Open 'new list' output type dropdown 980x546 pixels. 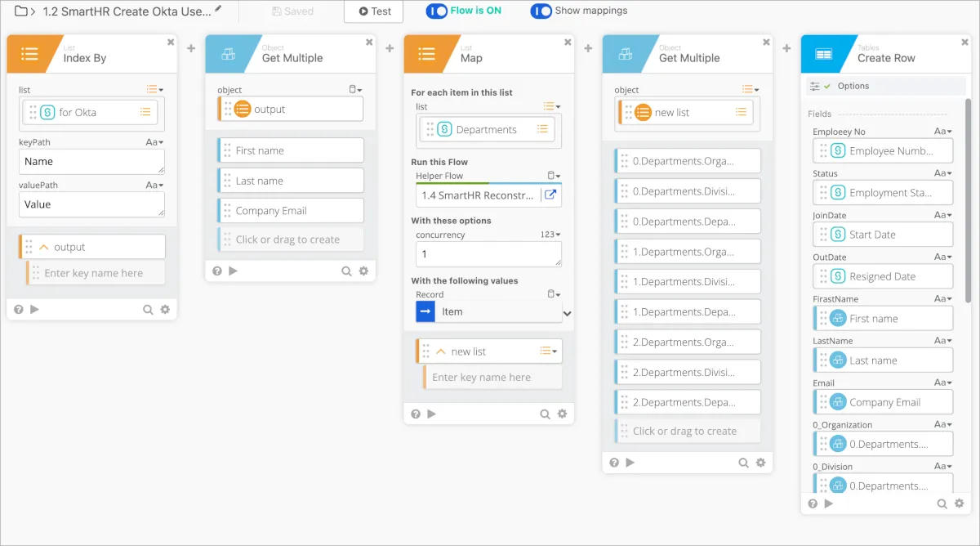coord(549,351)
